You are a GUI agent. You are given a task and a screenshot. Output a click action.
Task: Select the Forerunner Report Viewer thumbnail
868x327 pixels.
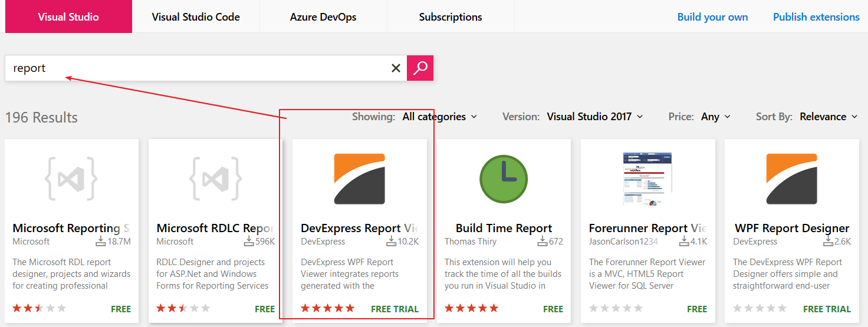pyautogui.click(x=647, y=179)
